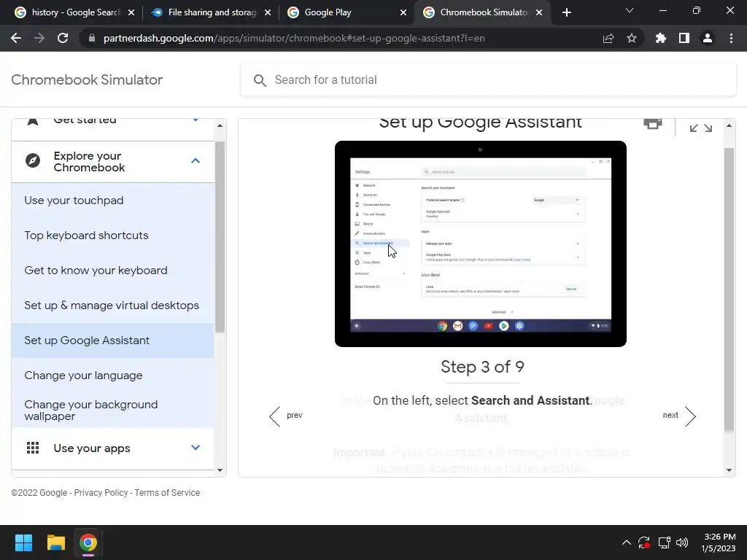The height and width of the screenshot is (560, 747).
Task: Click the Settings gear in simulator shelf
Action: click(519, 326)
